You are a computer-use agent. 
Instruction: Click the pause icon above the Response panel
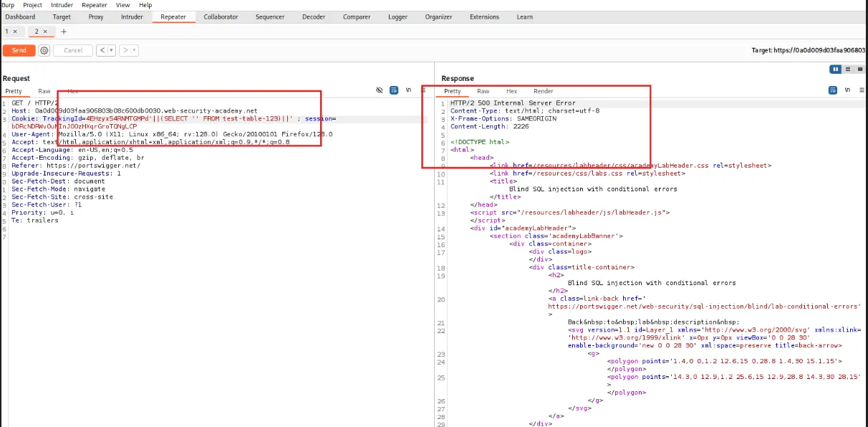coord(836,69)
